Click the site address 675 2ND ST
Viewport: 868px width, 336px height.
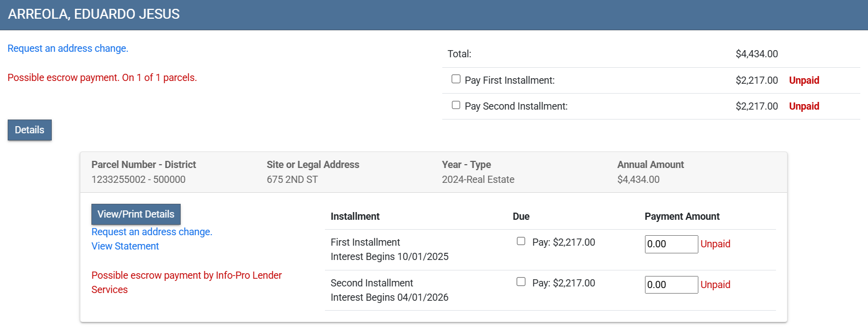click(292, 180)
